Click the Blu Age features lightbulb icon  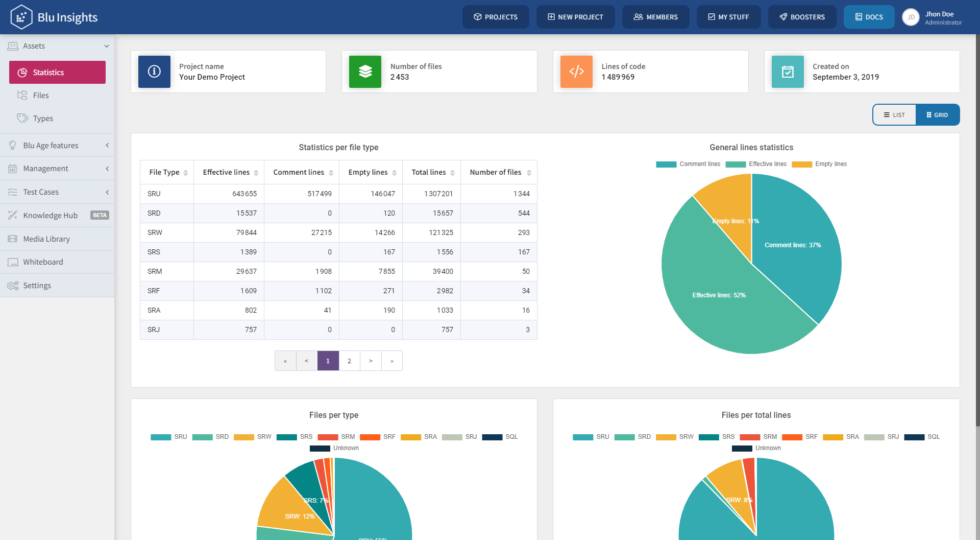click(x=13, y=146)
